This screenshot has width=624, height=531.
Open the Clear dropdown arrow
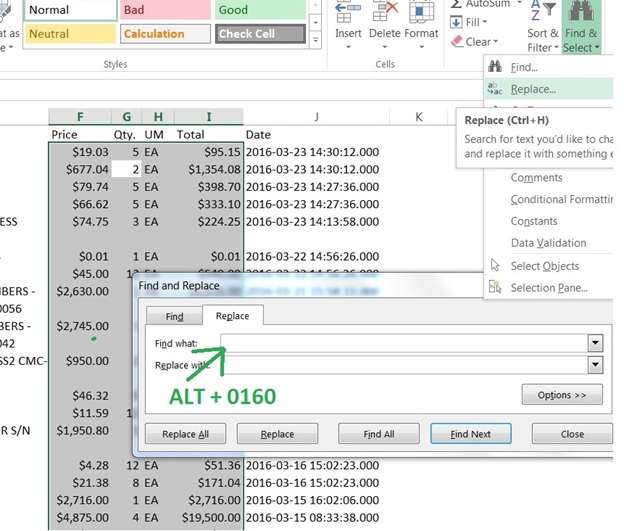point(495,41)
